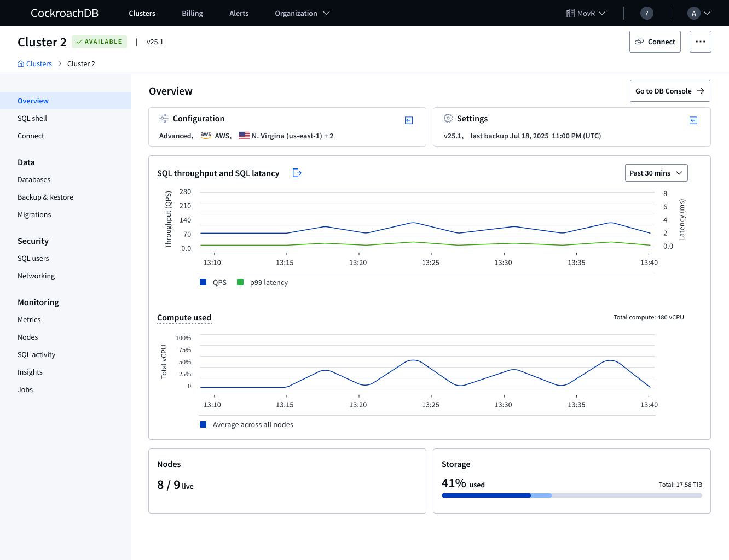Click the v25.1 version label in header

[x=155, y=42]
